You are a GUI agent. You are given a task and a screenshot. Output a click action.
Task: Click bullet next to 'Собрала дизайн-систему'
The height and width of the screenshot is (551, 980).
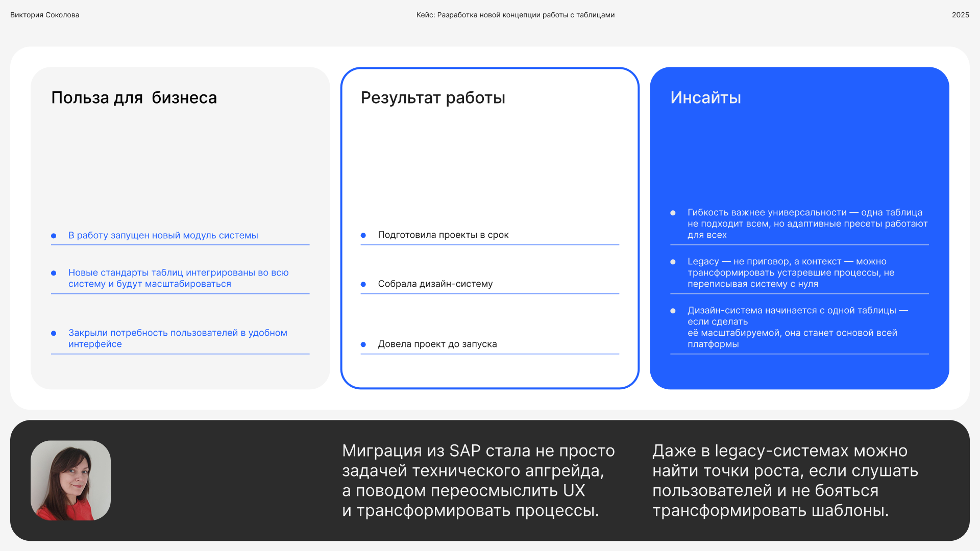coord(363,284)
